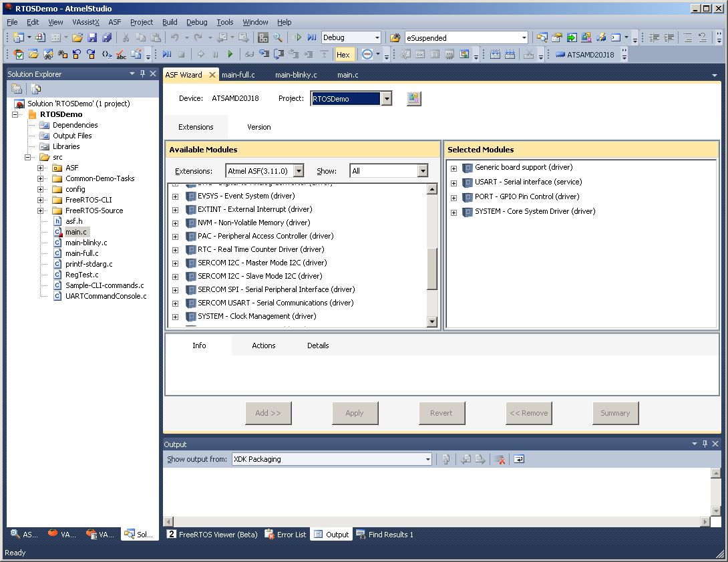
Task: Collapse the src folder node
Action: [28, 158]
